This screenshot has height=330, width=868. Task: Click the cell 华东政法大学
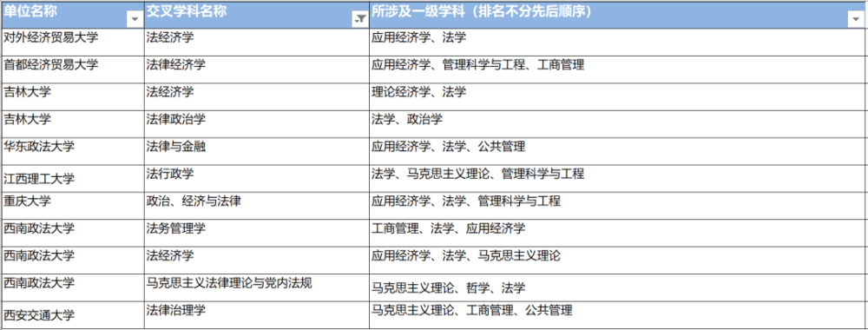pyautogui.click(x=72, y=150)
